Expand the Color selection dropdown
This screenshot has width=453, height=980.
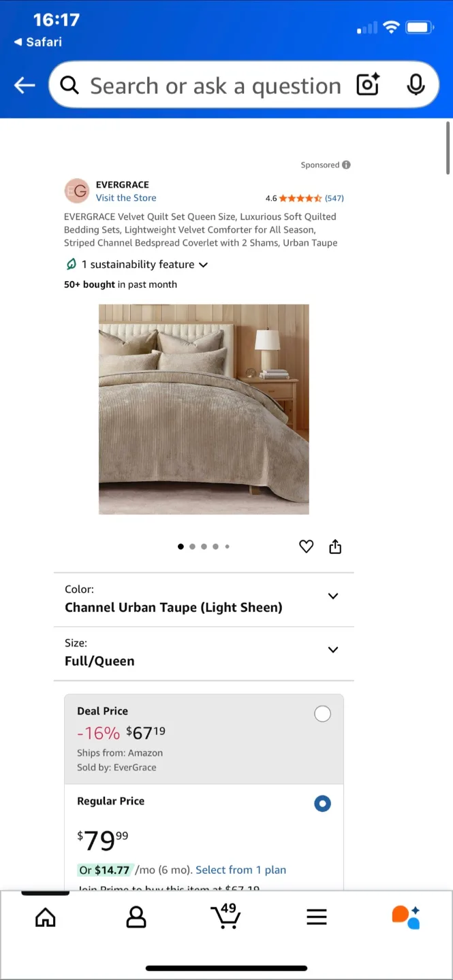tap(333, 596)
